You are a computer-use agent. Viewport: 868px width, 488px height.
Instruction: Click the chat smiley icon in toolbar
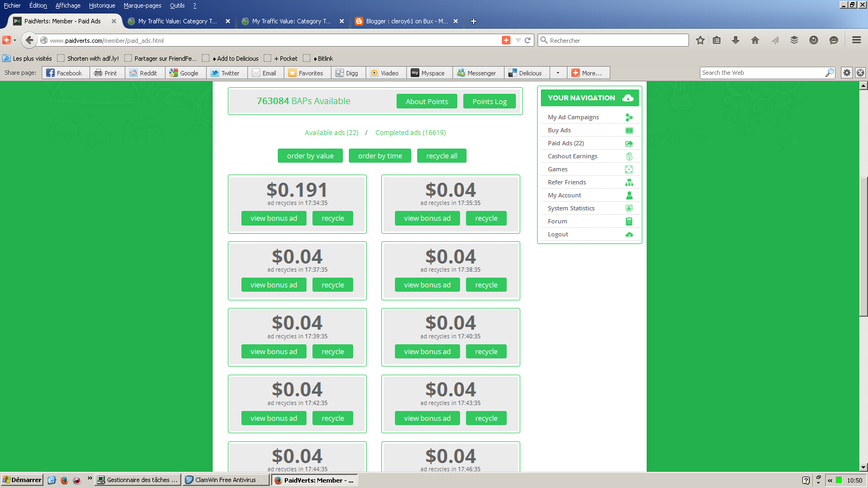pos(834,40)
